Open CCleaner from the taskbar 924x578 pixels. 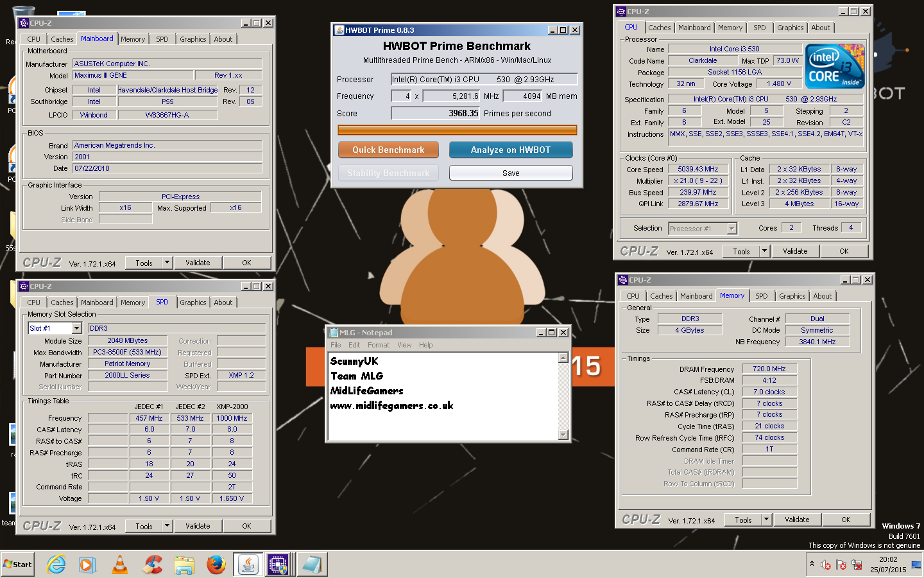(152, 565)
